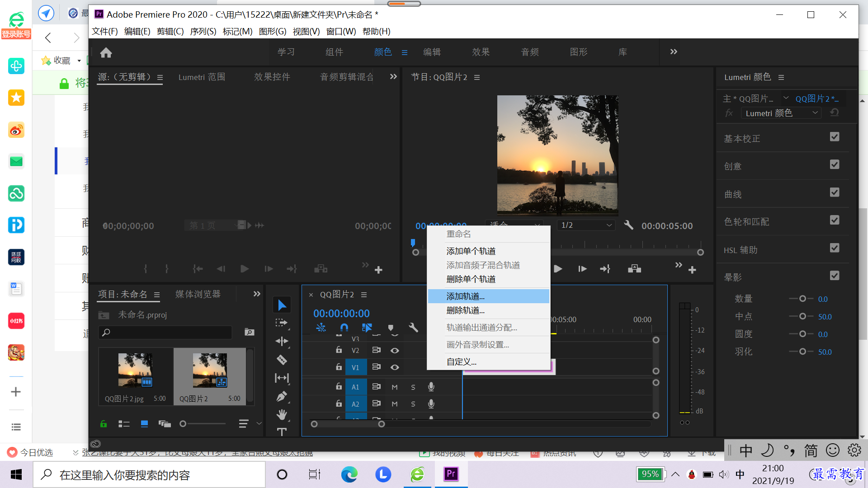Adjust the 晕影 数量 slider
This screenshot has height=488, width=868.
point(802,299)
